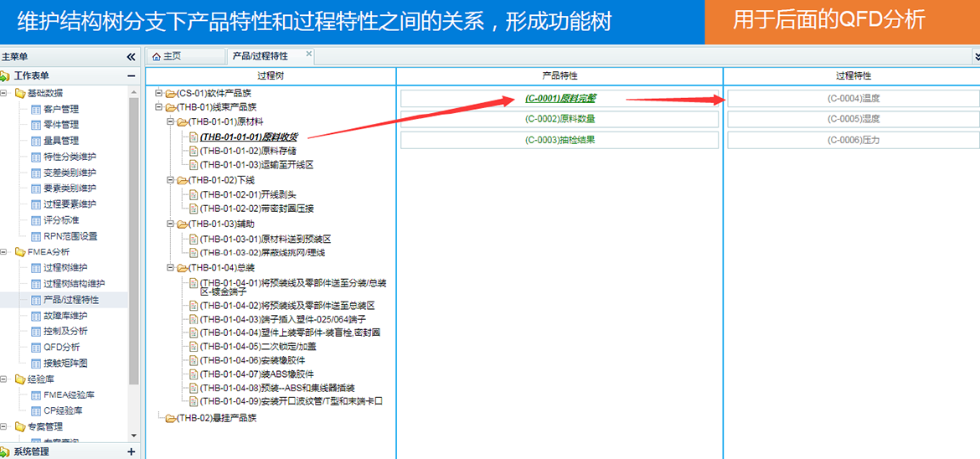The width and height of the screenshot is (980, 459).
Task: Select process characteristic (C-0006)压力
Action: coord(853,140)
